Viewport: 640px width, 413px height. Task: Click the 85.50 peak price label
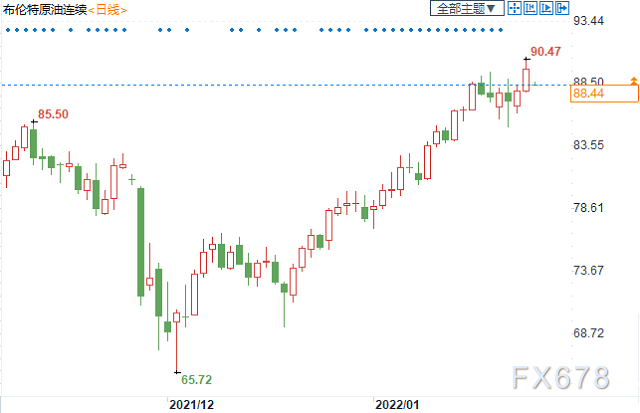[x=53, y=114]
